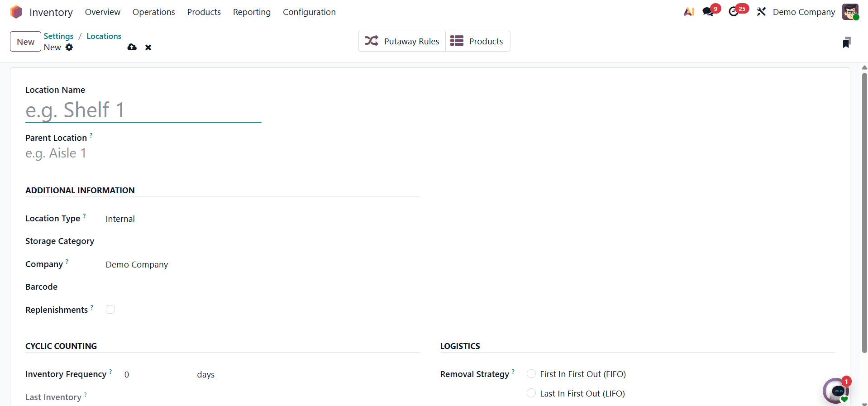The width and height of the screenshot is (868, 406).
Task: Open the AI assistant icon in top bar
Action: pos(689,12)
